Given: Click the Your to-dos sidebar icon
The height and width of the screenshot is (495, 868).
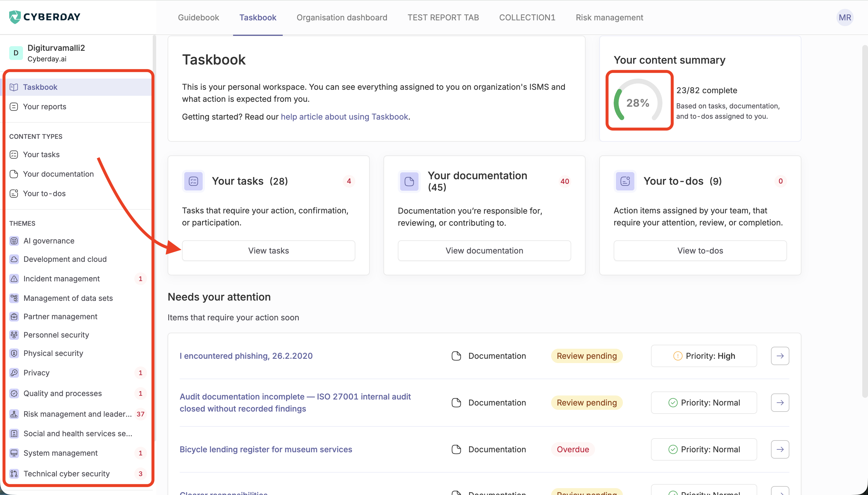Looking at the screenshot, I should [14, 194].
